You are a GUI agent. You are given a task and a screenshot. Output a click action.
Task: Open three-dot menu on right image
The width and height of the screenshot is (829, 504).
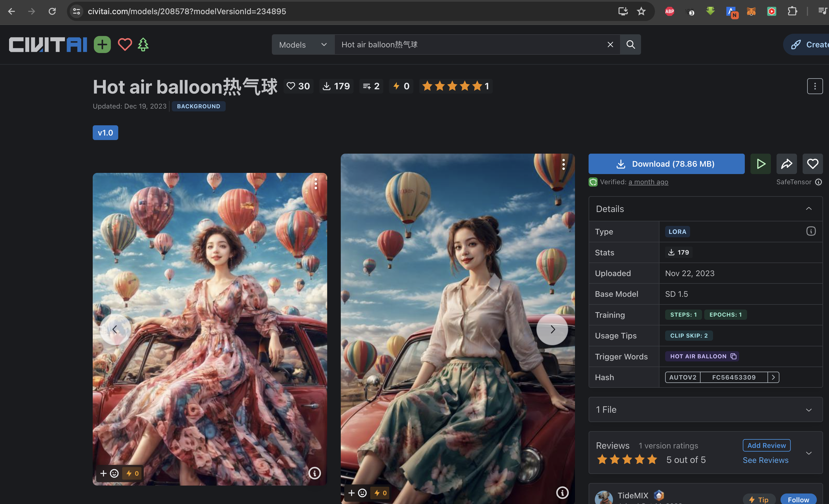(x=563, y=164)
